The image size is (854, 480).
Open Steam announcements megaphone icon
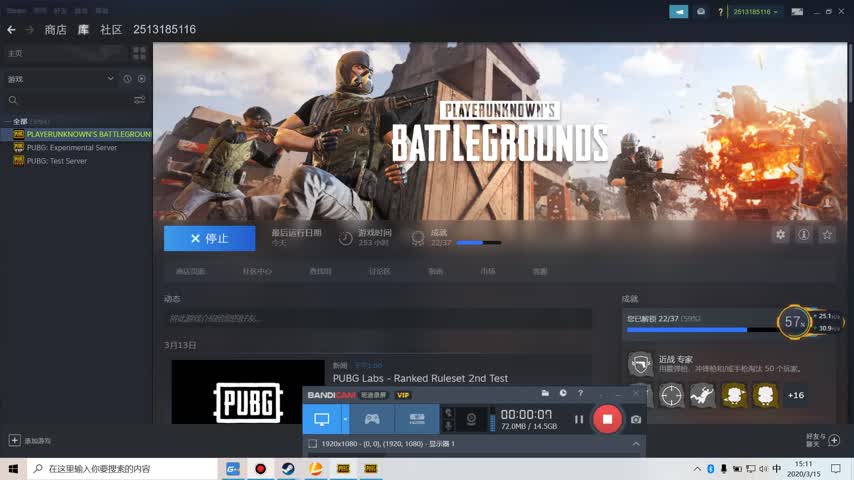[x=679, y=11]
